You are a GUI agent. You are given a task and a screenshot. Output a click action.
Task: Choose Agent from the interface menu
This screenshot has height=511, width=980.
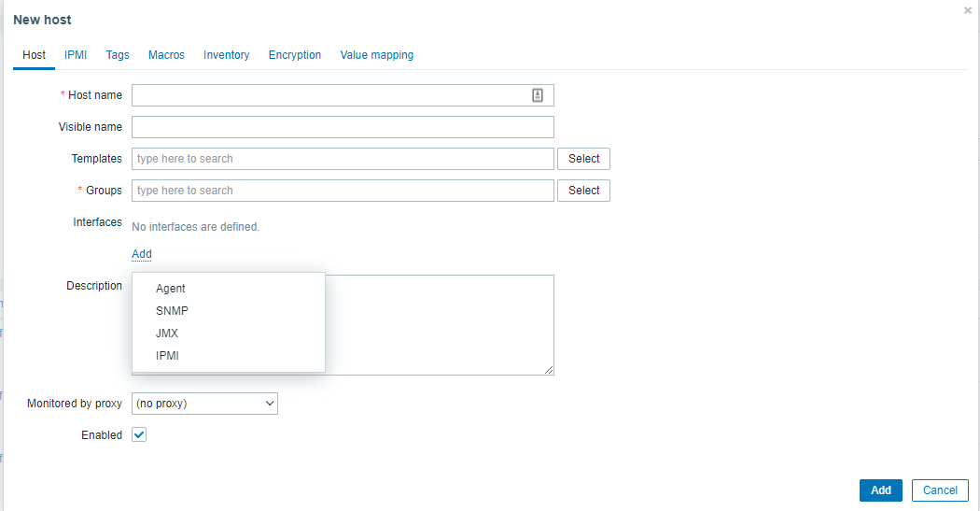(229, 289)
